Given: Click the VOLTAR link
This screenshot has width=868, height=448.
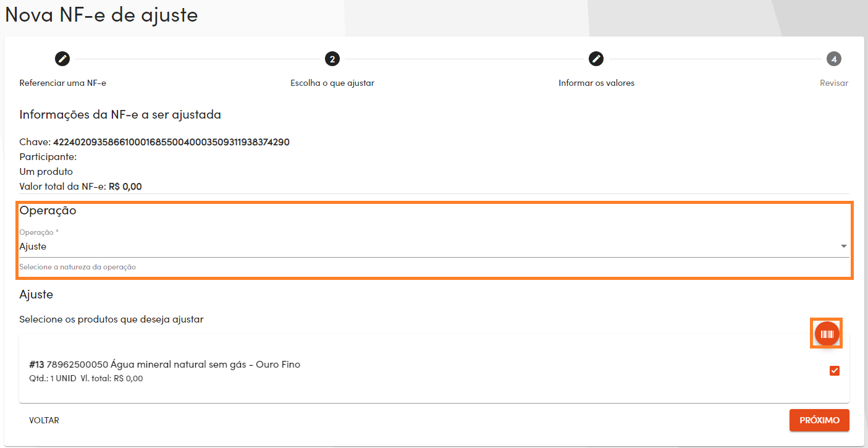Looking at the screenshot, I should click(43, 420).
